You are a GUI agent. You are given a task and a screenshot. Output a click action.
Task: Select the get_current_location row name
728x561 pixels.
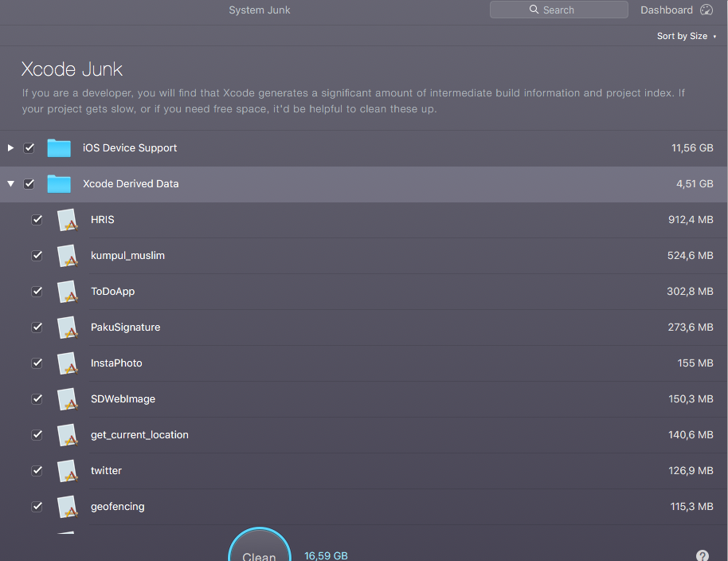click(139, 434)
